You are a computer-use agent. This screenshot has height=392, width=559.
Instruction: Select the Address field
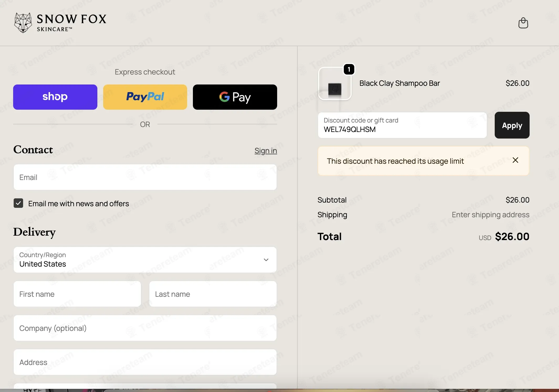145,362
